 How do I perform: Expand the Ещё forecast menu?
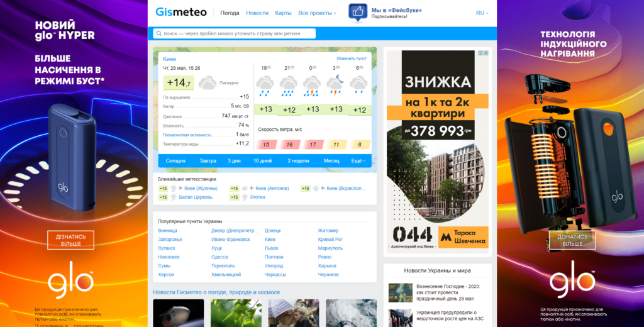(x=358, y=160)
